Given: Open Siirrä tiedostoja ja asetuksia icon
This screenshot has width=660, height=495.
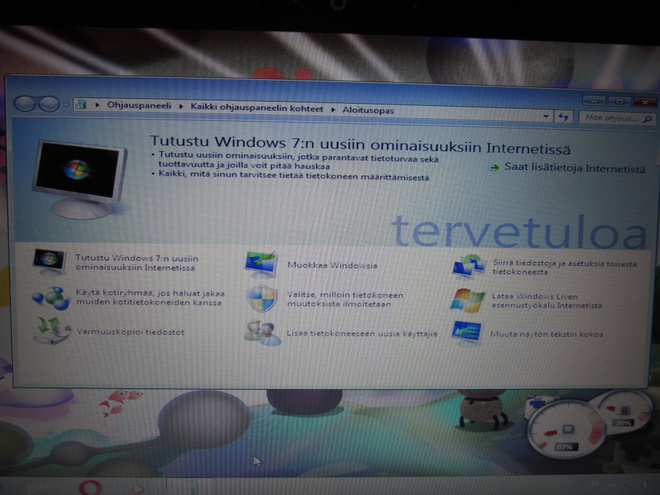Looking at the screenshot, I should point(469,267).
